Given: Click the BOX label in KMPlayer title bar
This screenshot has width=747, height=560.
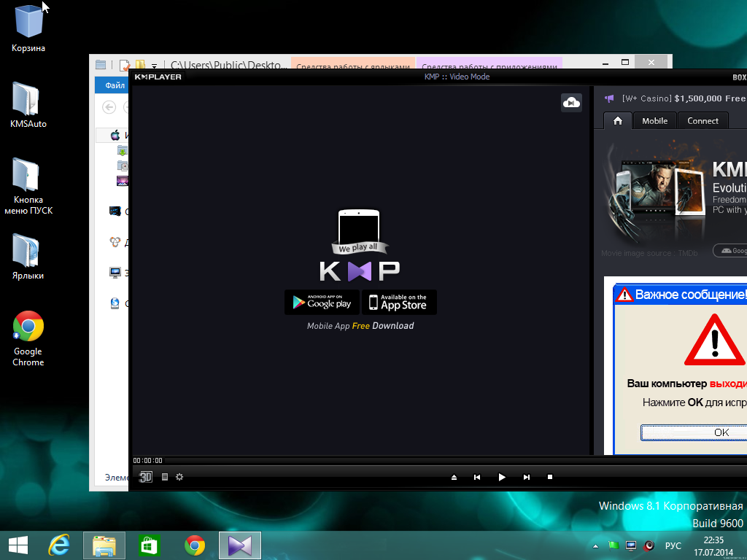Looking at the screenshot, I should pyautogui.click(x=740, y=77).
